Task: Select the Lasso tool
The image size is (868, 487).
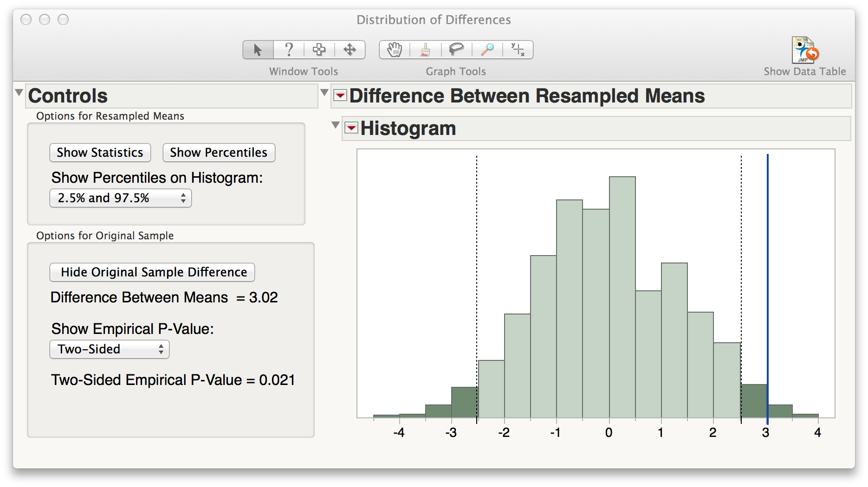Action: pyautogui.click(x=456, y=50)
